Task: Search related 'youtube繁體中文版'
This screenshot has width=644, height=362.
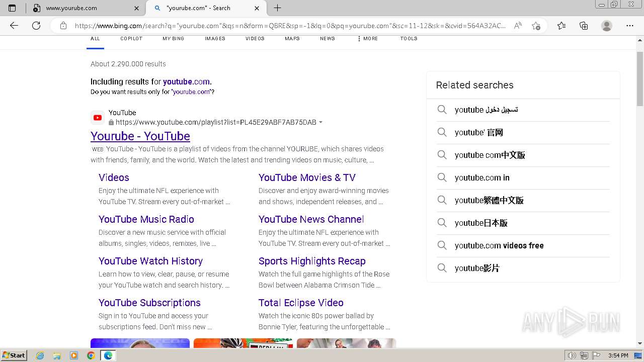Action: point(523,200)
